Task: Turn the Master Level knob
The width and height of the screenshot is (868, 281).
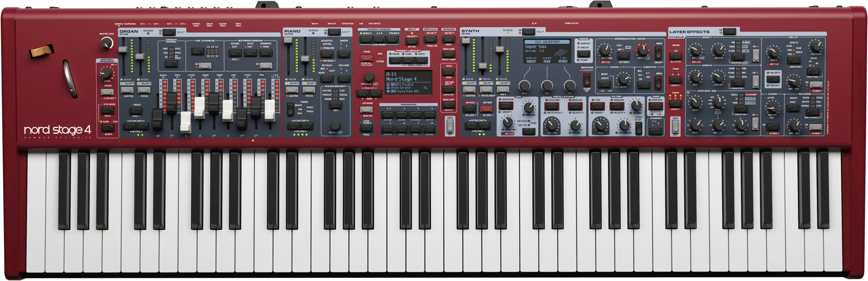Action: coord(107,43)
